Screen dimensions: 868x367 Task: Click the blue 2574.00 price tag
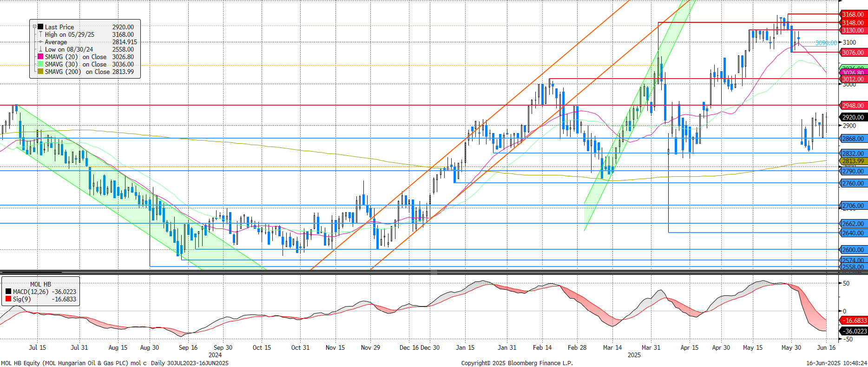(854, 260)
